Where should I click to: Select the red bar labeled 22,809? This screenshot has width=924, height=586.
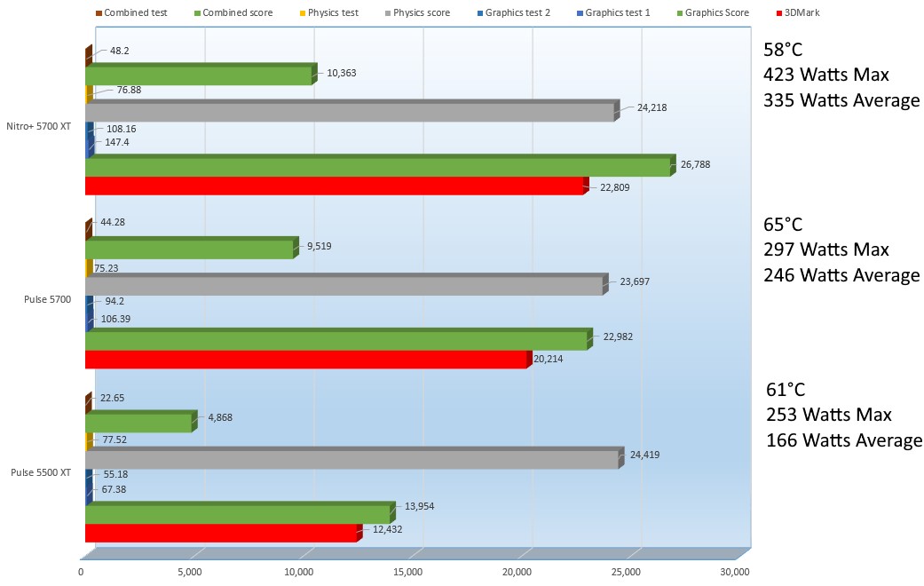[x=334, y=186]
